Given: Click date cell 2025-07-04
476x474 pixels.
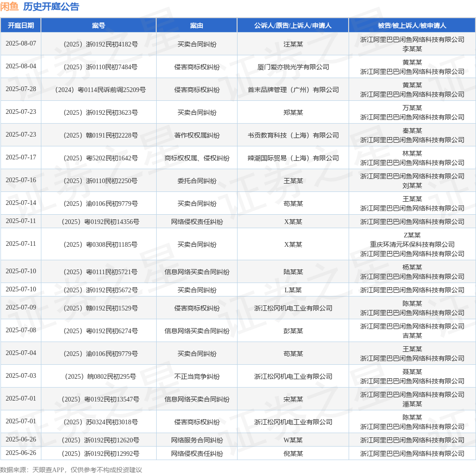Looking at the screenshot, I should pyautogui.click(x=21, y=353).
